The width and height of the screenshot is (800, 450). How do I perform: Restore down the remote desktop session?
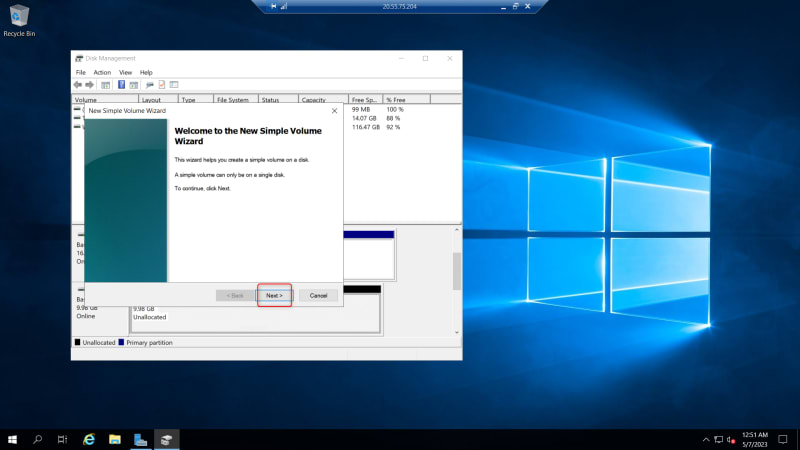coord(515,6)
